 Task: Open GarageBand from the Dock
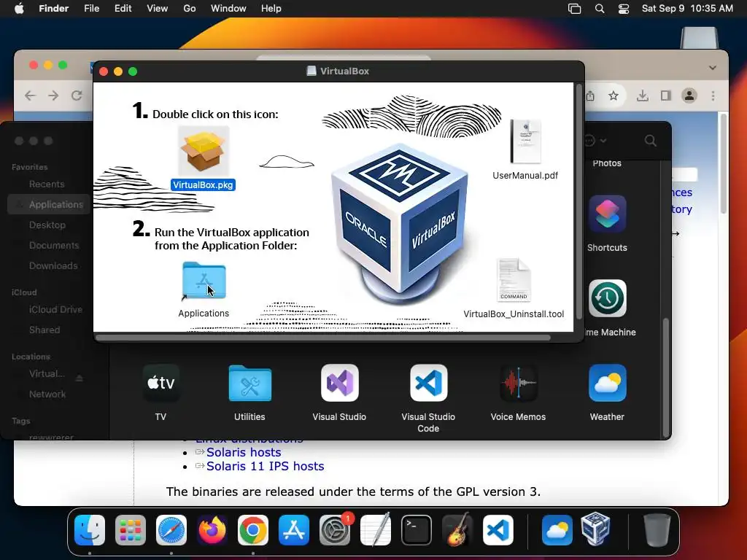457,530
